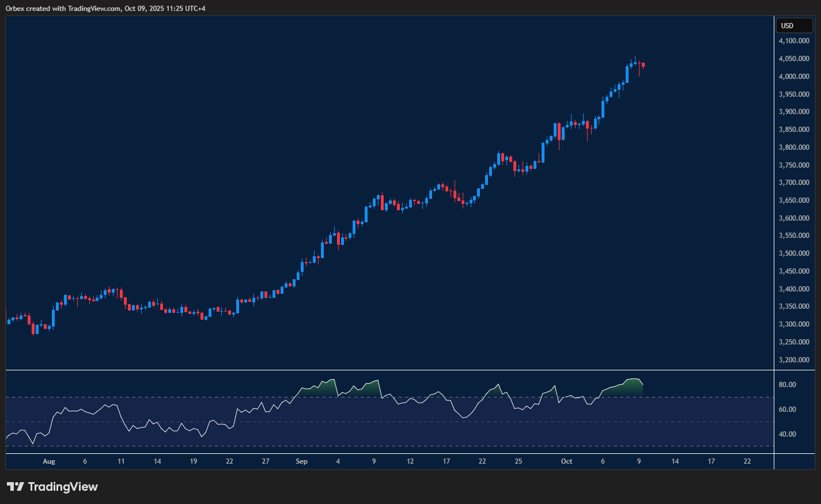Click the 25 date label on time axis
This screenshot has width=821, height=504.
tap(519, 461)
